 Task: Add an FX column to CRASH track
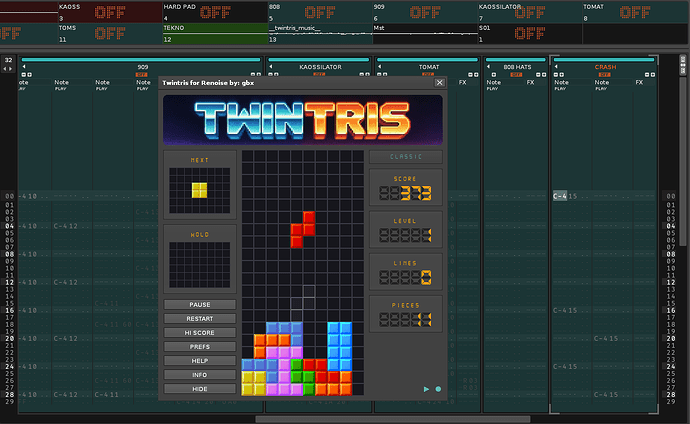point(653,75)
